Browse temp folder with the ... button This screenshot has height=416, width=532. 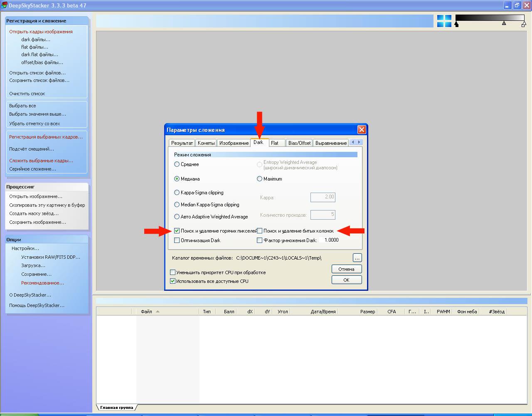point(357,258)
